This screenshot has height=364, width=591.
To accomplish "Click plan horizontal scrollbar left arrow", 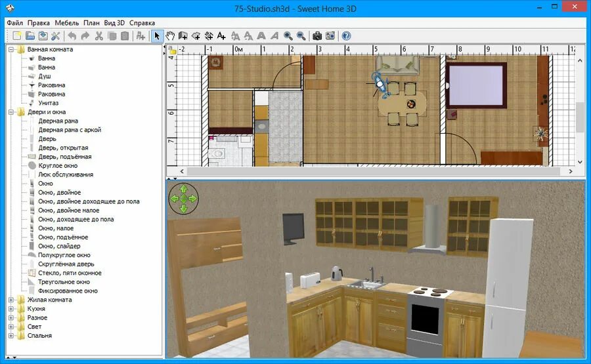I will click(x=182, y=171).
